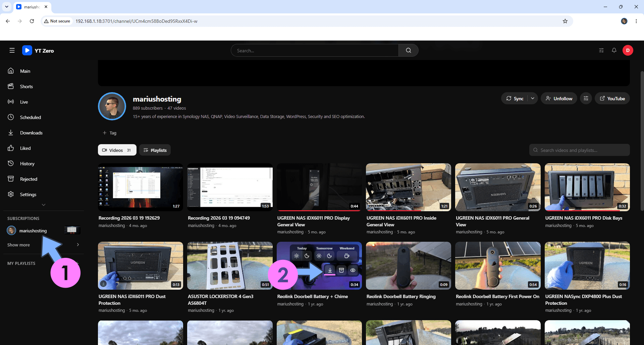Open the hamburger sidebar menu
Screen dimensions: 644x345
(12, 50)
